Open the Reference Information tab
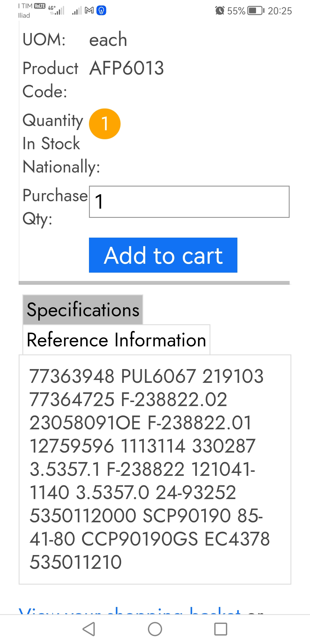 tap(116, 340)
